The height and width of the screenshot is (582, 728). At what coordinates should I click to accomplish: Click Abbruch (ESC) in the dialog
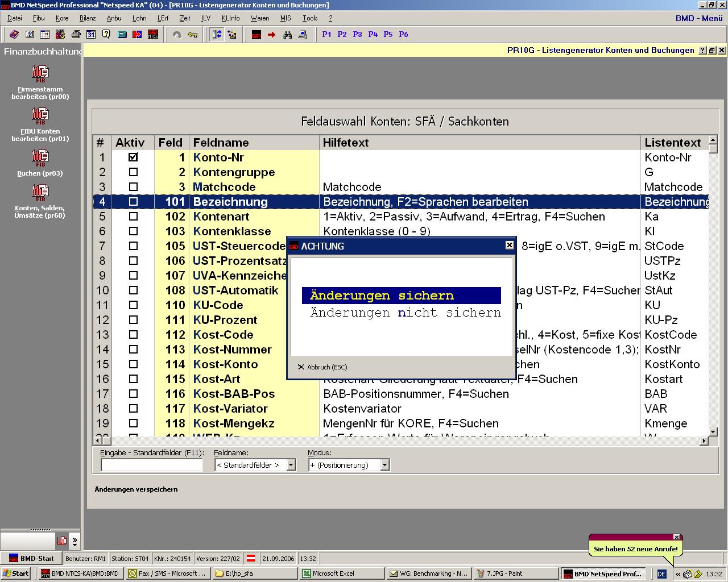pyautogui.click(x=322, y=367)
